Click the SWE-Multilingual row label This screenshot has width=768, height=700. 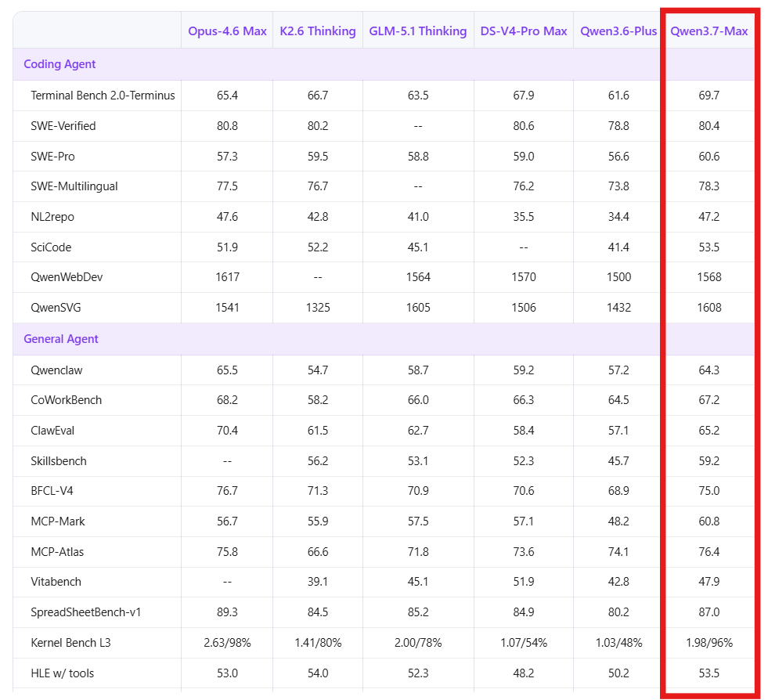pos(74,186)
